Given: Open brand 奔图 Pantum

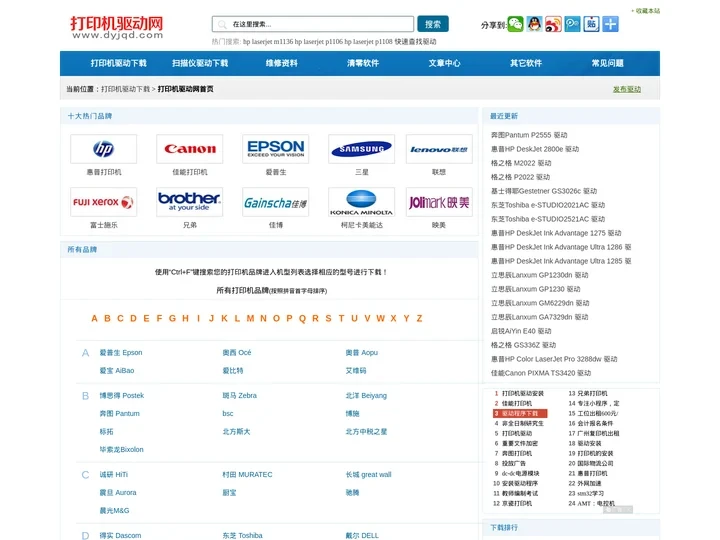Looking at the screenshot, I should coord(119,413).
